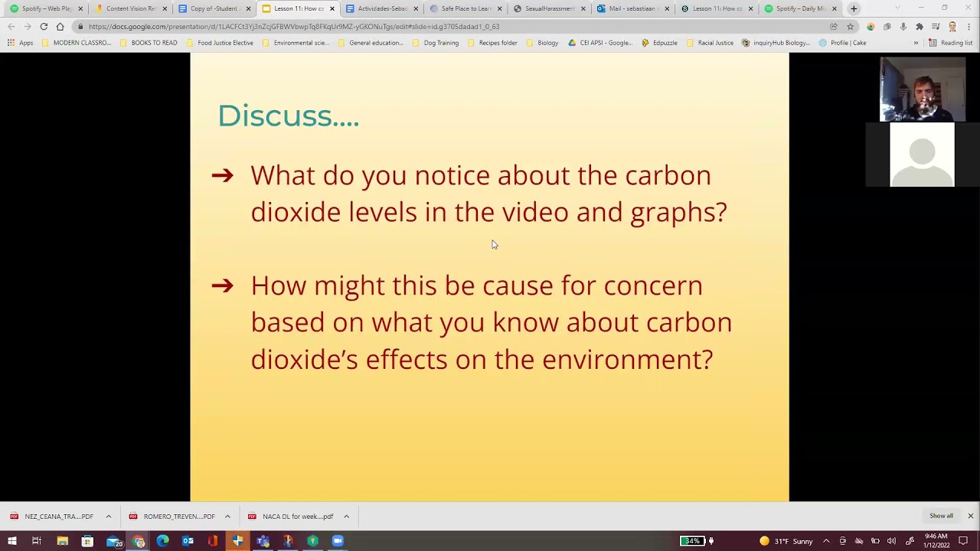Go to the browser home page
Viewport: 980px width, 551px height.
coord(60,26)
